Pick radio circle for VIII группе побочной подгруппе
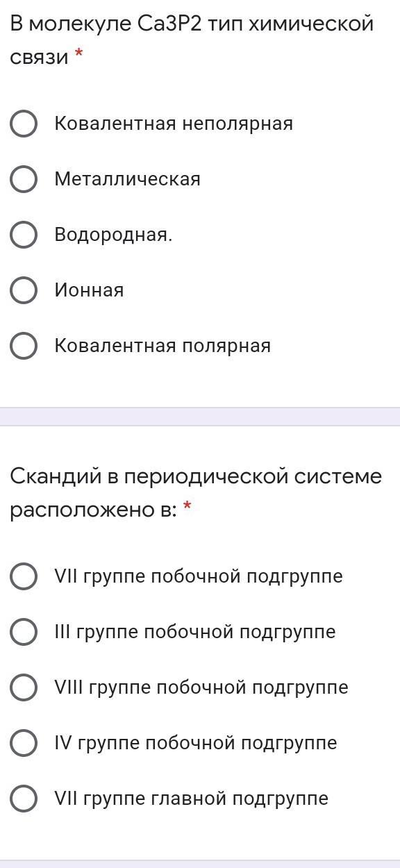 click(24, 687)
